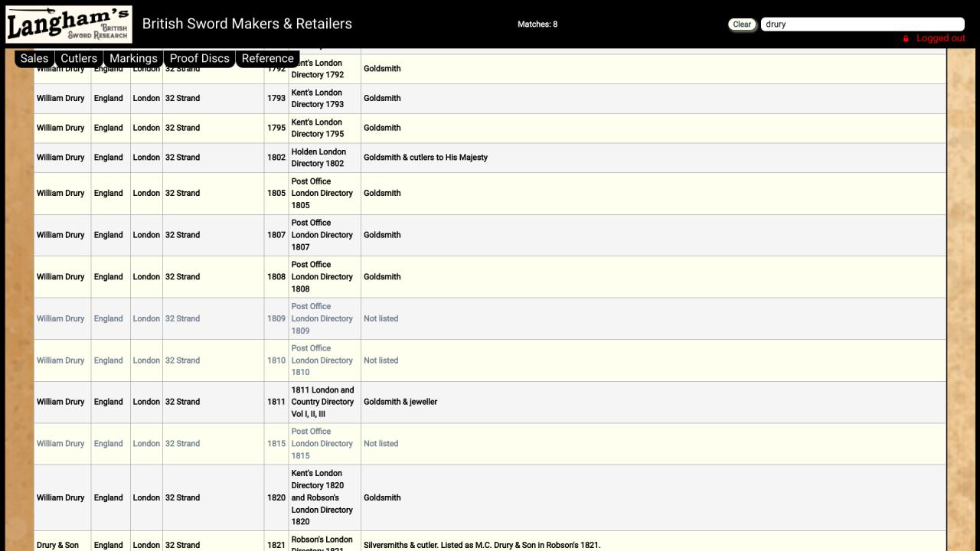Click the greyed 1809 'Not listed' row

click(381, 318)
